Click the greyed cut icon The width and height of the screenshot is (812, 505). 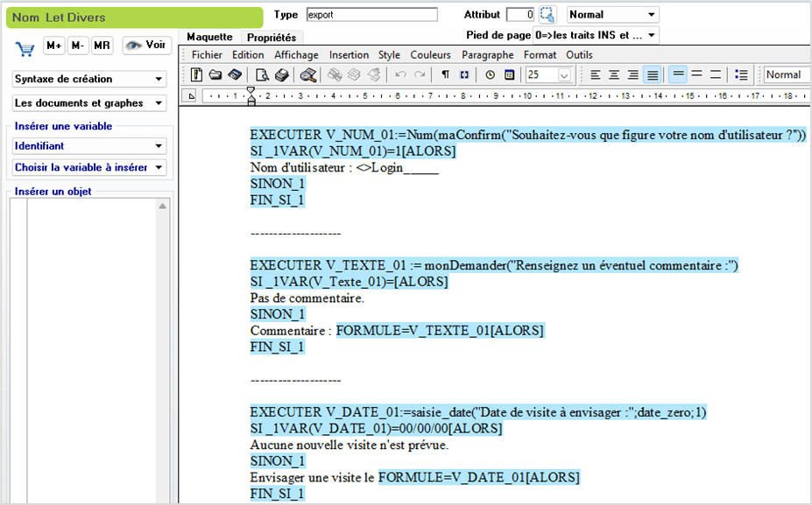click(335, 75)
